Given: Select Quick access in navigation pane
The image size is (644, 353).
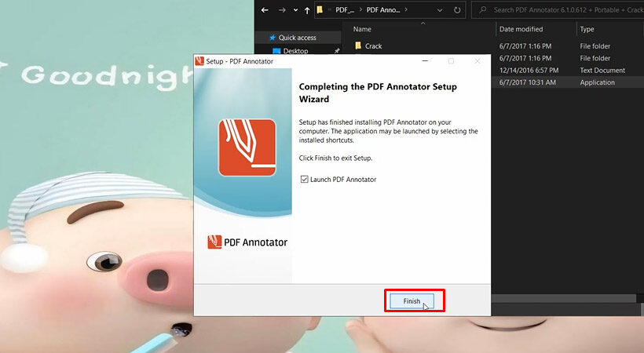Looking at the screenshot, I should (x=298, y=38).
